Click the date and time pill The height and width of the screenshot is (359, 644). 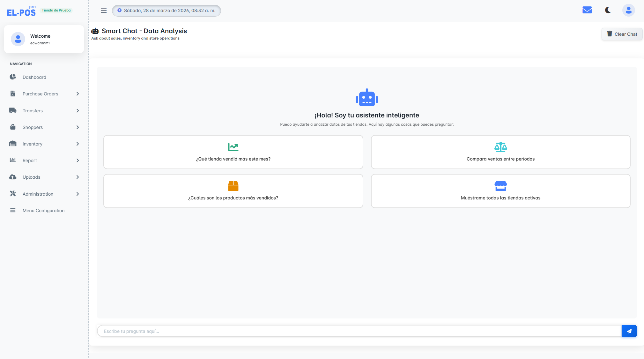[x=166, y=10]
